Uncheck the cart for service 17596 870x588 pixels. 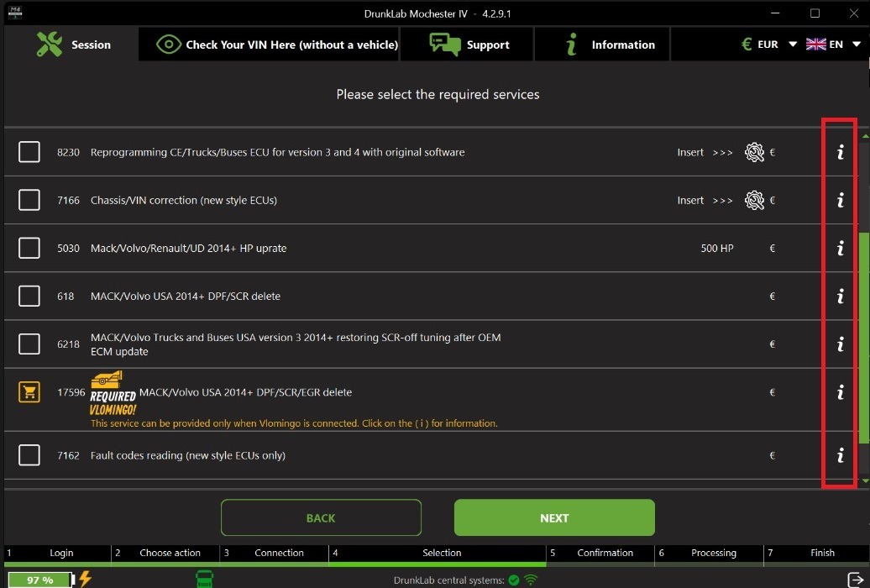29,392
